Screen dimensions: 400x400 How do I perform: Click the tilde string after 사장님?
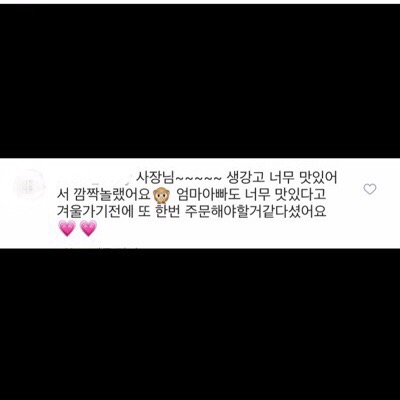(x=197, y=178)
